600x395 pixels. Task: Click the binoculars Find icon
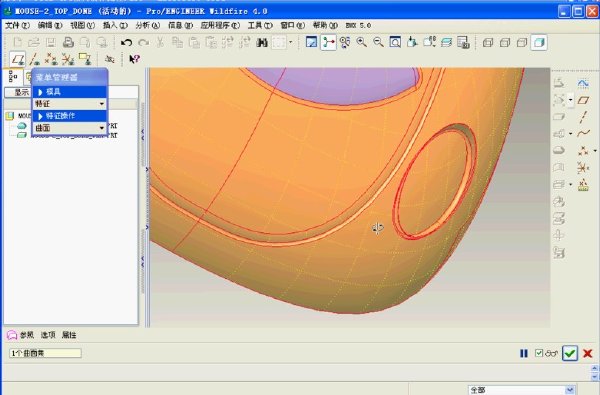click(x=262, y=42)
